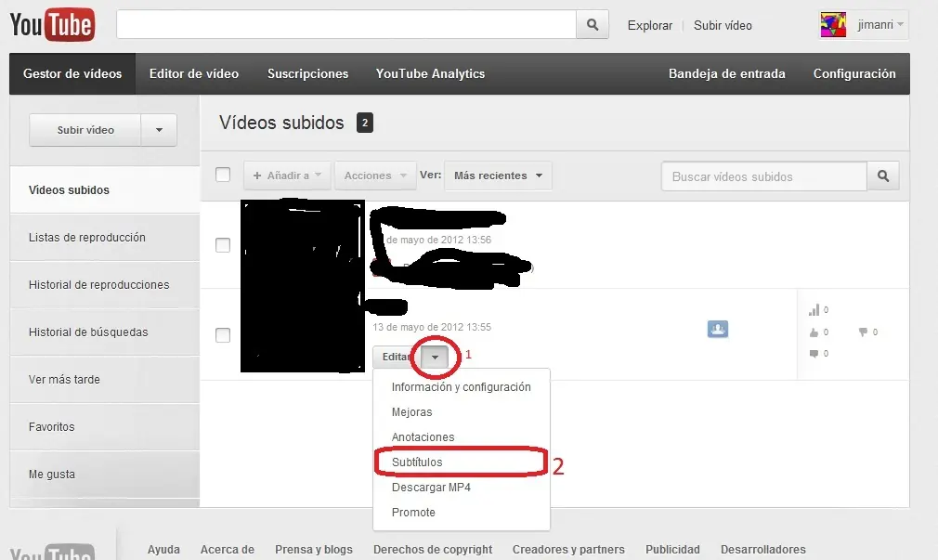Tick the select-all videos checkbox
The width and height of the screenshot is (938, 560).
pos(223,174)
